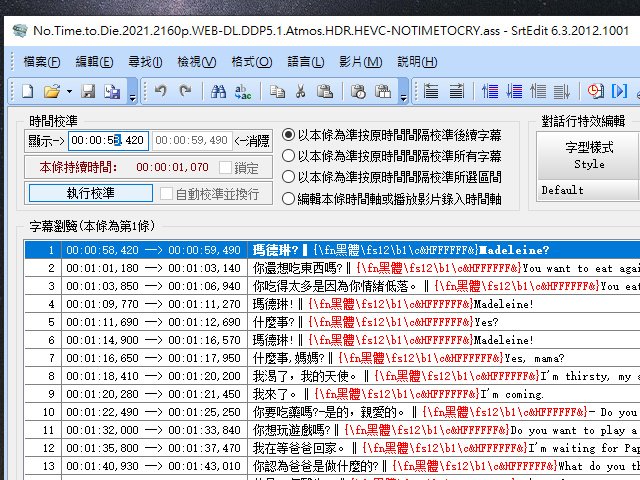Select 以本條為準按原時間間隔校準後續字幕 radio
The image size is (640, 480).
288,134
